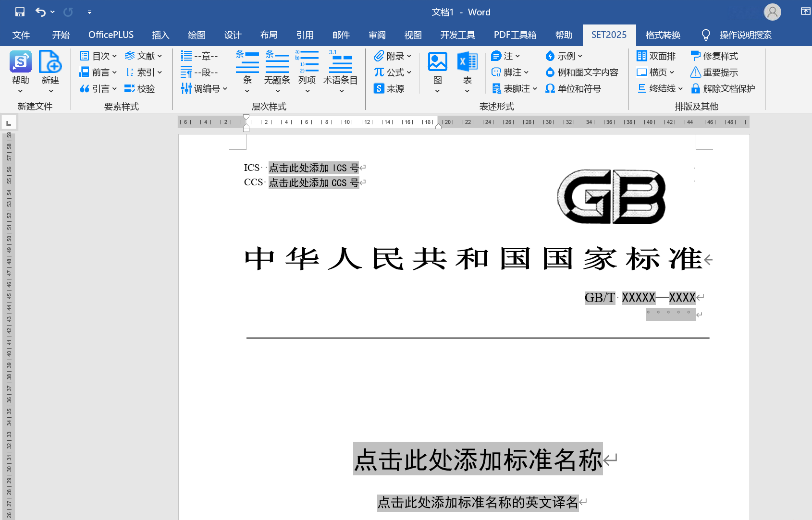Screen dimensions: 812x520
Task: Insert a picture with 图 icon
Action: 437,62
